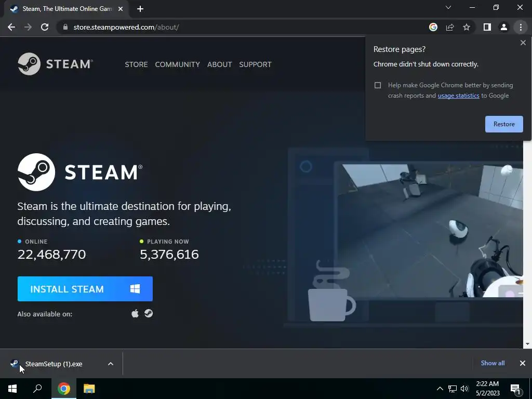Select the Steam tab in the tab strip
The height and width of the screenshot is (399, 532).
[66, 9]
